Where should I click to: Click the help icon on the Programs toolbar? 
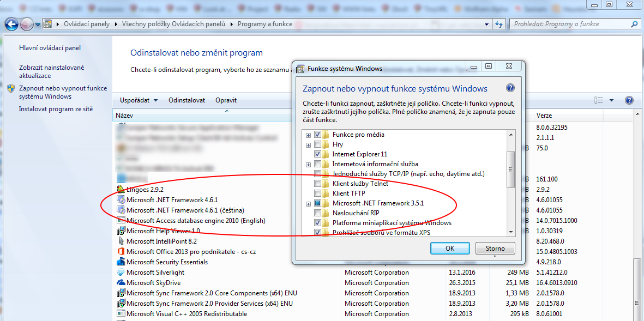coord(629,100)
